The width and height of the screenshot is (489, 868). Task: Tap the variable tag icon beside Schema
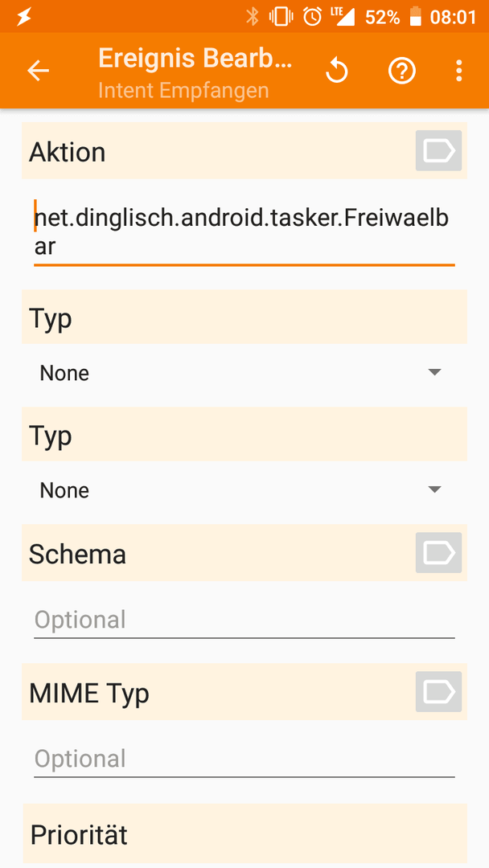click(x=438, y=552)
